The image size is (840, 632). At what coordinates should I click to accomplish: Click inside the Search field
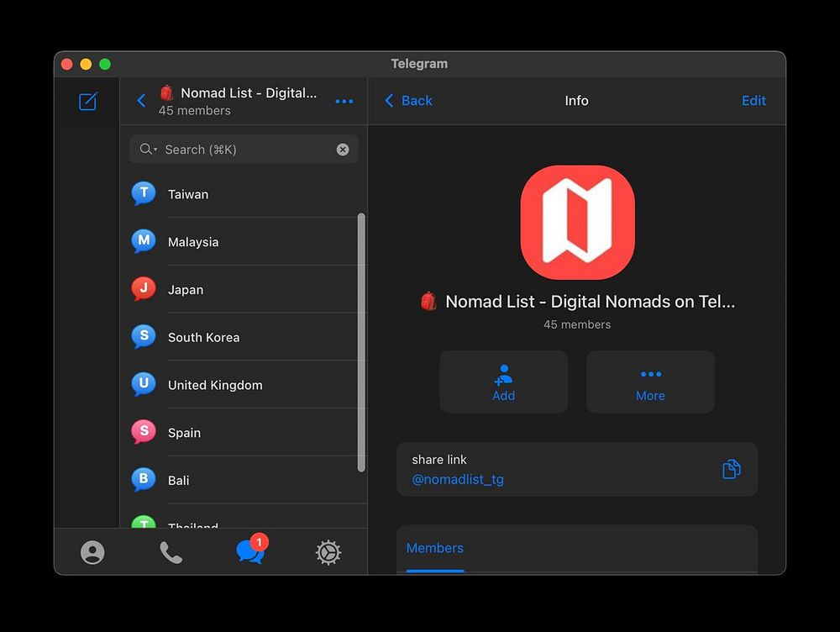[x=244, y=149]
